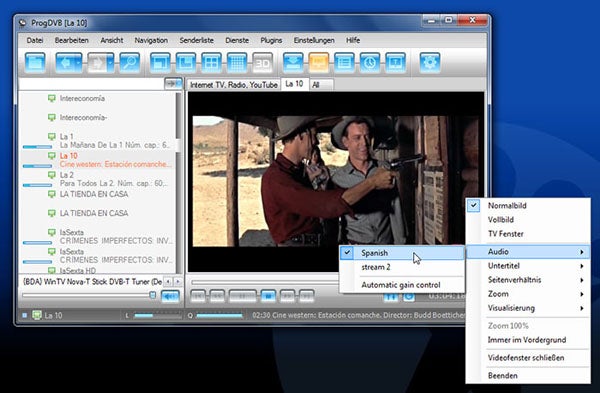Choose Videofenster schließen
The height and width of the screenshot is (393, 600).
coord(528,358)
